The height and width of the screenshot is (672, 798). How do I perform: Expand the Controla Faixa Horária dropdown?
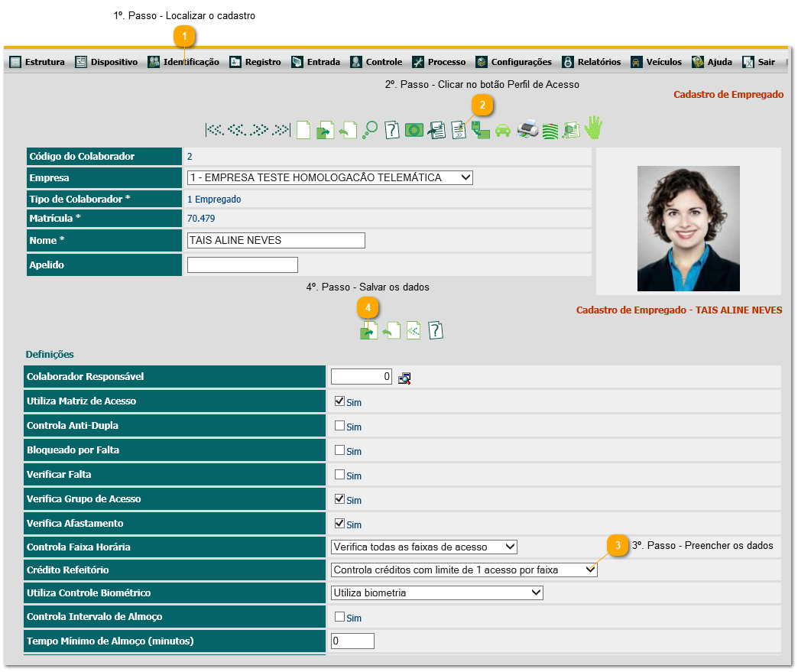(x=424, y=547)
